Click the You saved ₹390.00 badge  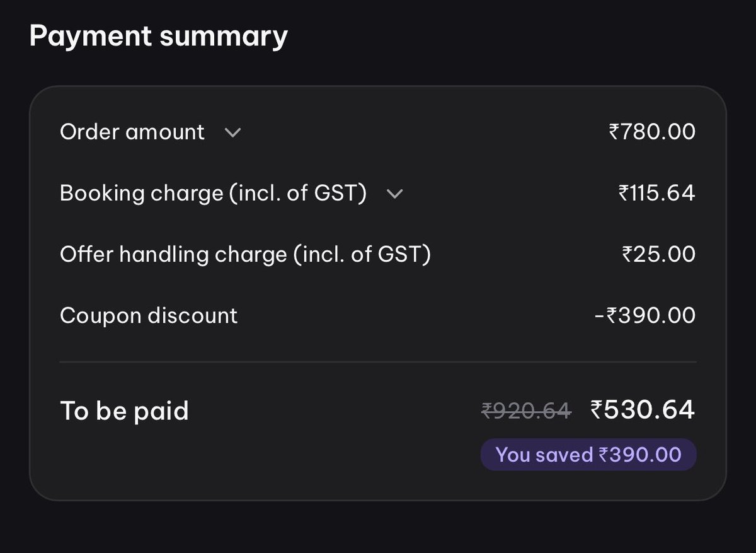click(588, 455)
